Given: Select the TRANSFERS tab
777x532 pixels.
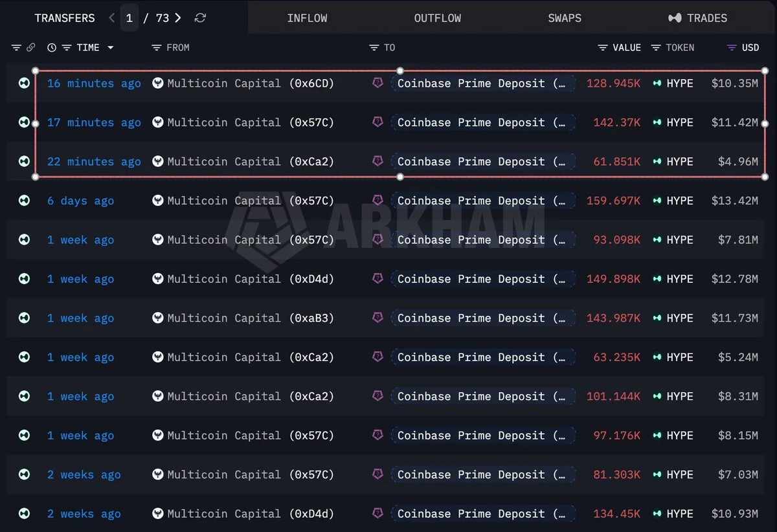Looking at the screenshot, I should point(65,18).
